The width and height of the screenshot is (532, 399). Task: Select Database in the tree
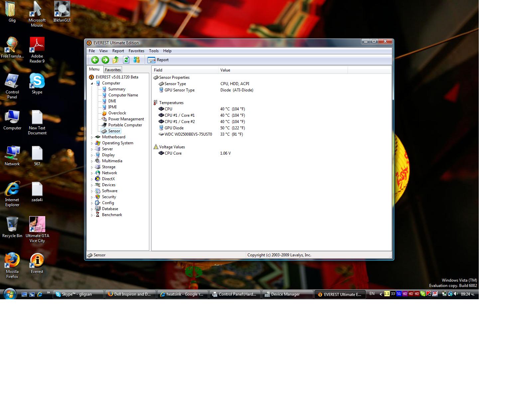(110, 209)
